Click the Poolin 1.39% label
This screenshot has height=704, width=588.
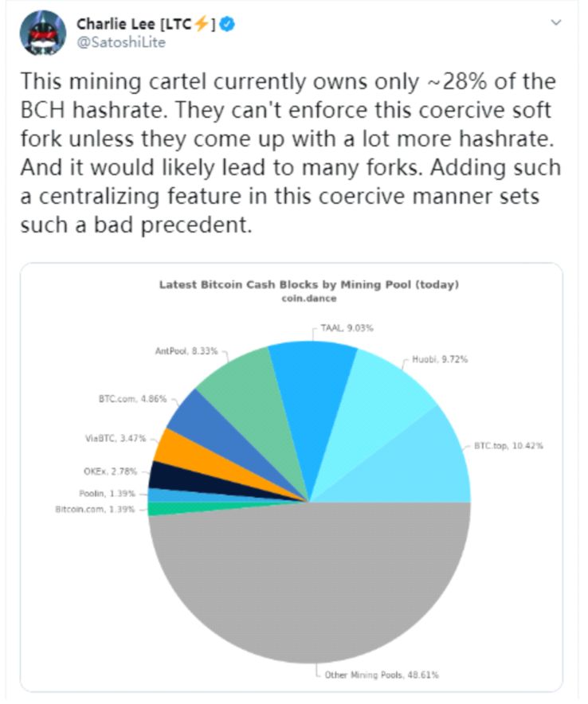[x=107, y=494]
